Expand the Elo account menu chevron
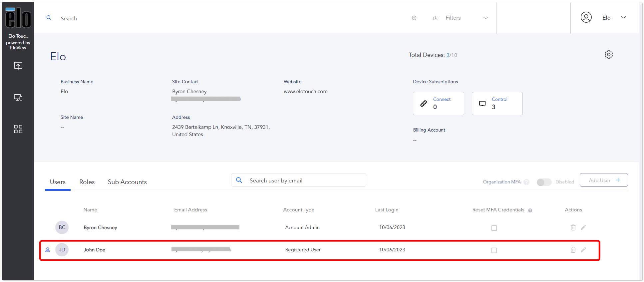The width and height of the screenshot is (644, 282). (x=624, y=17)
